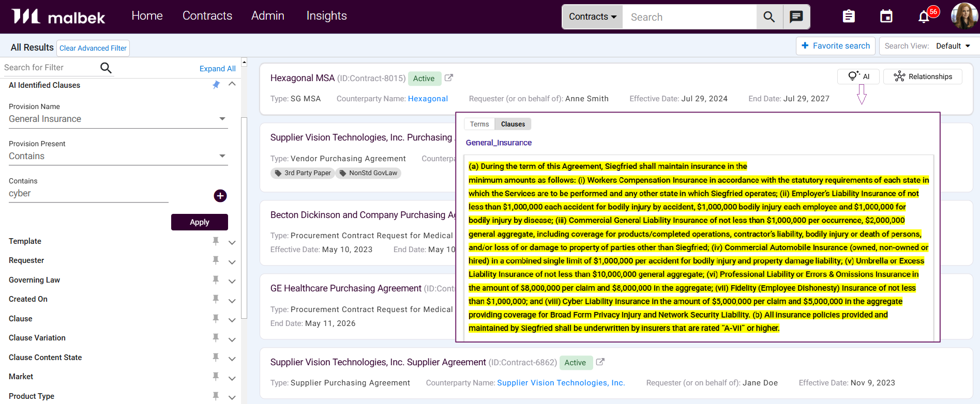Click the Contains field with cyber

[x=88, y=194]
